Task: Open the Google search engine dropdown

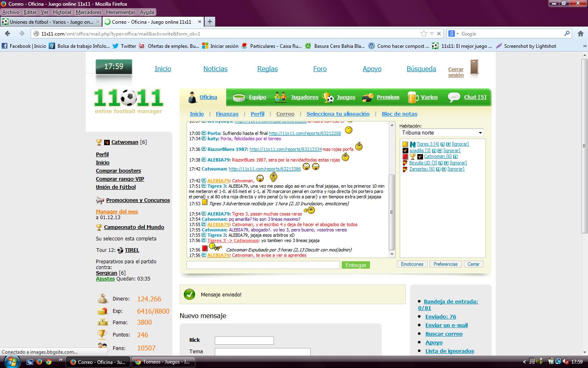Action: (454, 34)
